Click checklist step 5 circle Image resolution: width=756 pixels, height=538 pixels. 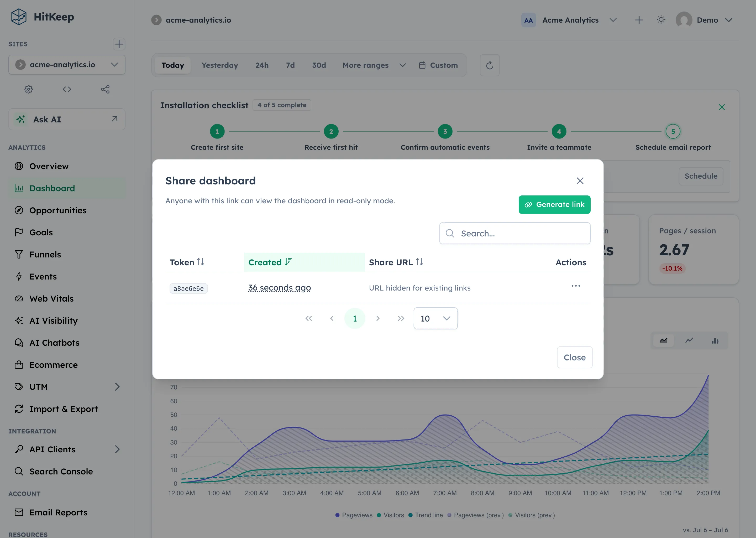click(673, 132)
